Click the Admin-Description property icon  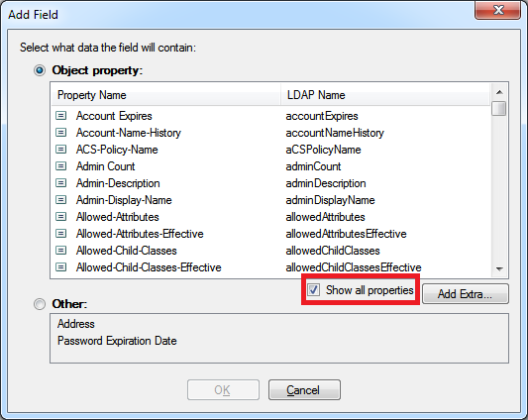[60, 183]
